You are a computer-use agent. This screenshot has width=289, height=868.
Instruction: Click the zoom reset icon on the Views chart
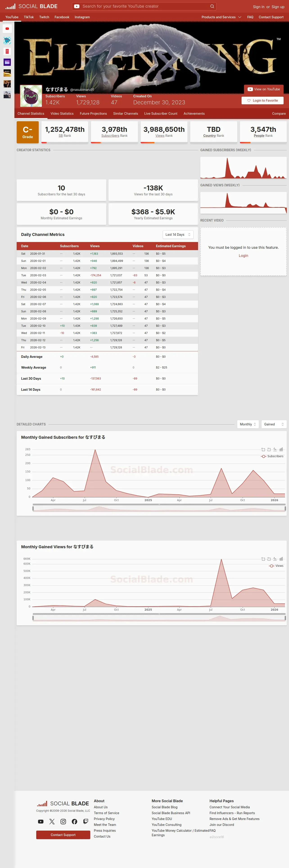(x=269, y=559)
